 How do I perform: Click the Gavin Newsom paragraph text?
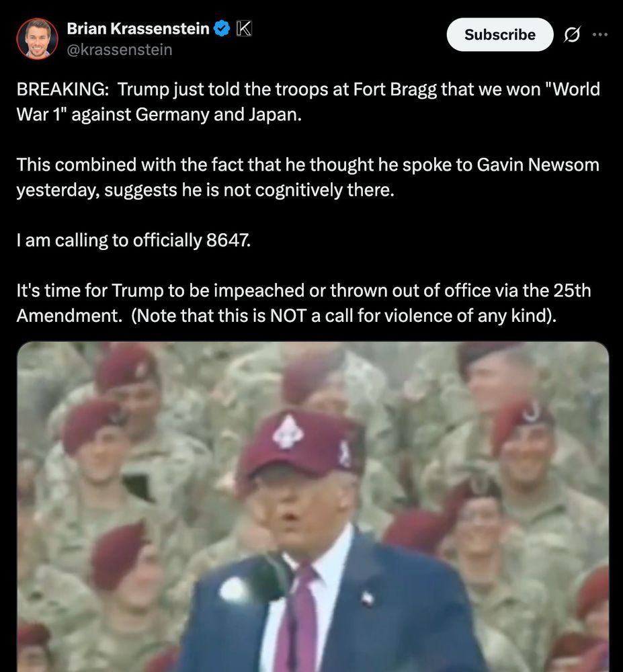point(308,177)
